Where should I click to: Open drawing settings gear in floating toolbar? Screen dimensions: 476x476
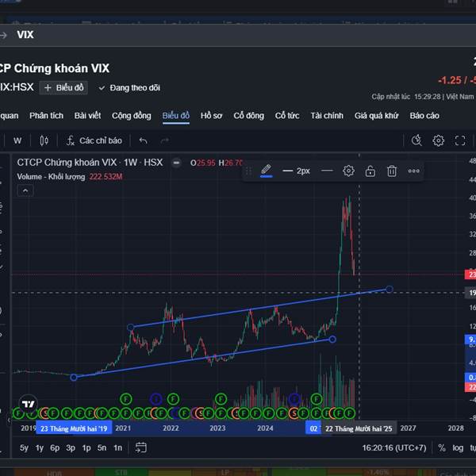coord(348,171)
